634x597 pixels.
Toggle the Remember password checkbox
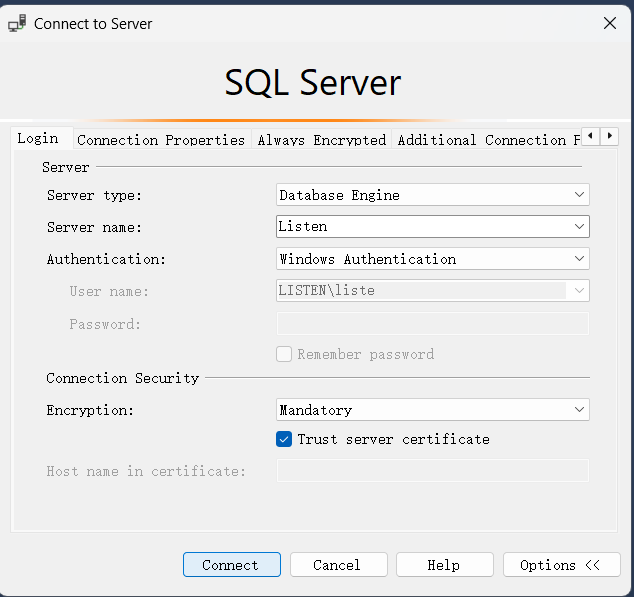click(284, 354)
